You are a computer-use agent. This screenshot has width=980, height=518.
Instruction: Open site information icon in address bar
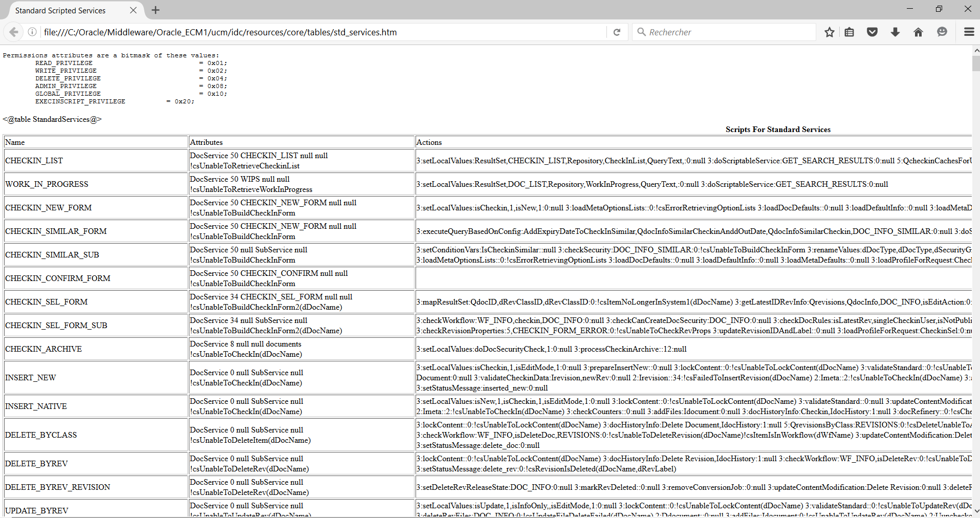point(32,32)
